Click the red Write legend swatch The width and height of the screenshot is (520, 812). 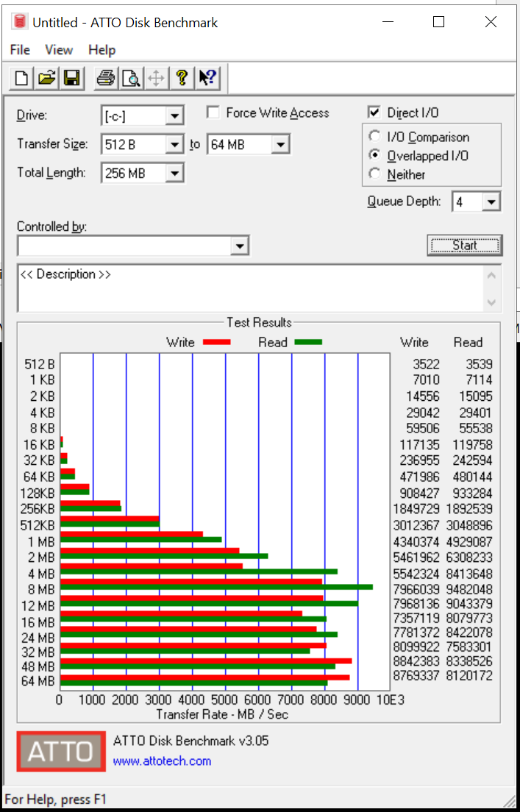216,342
